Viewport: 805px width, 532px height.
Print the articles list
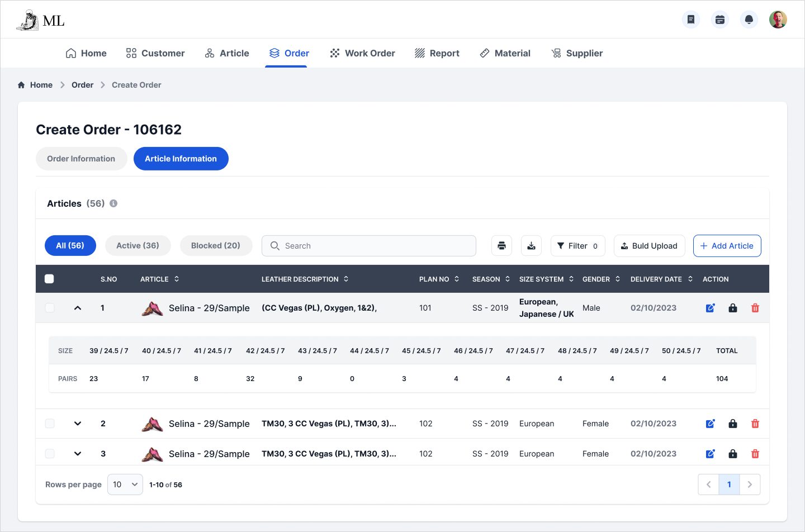tap(501, 246)
